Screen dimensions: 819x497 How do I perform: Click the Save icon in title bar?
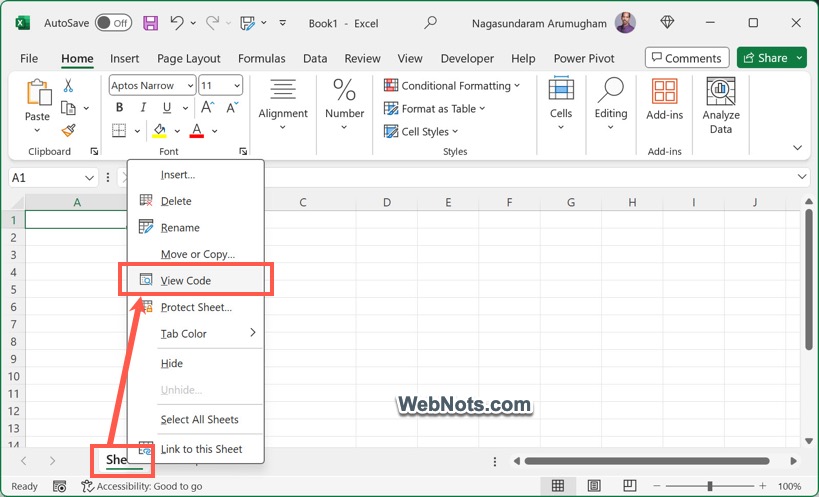150,23
